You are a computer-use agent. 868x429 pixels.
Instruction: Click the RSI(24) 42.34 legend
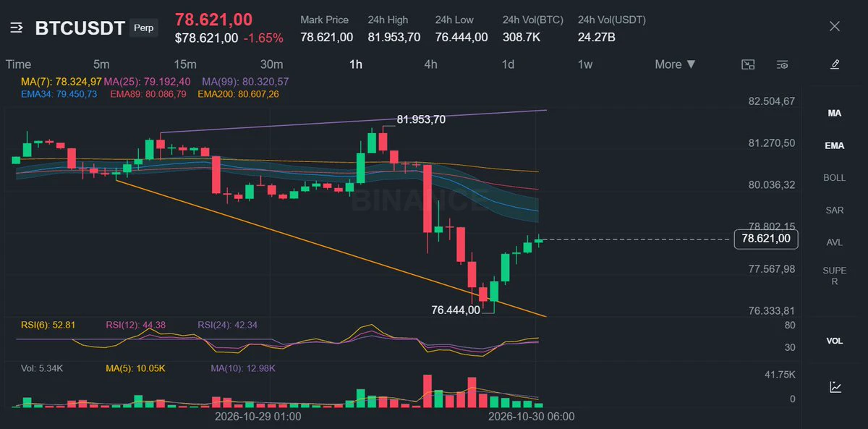(x=227, y=325)
